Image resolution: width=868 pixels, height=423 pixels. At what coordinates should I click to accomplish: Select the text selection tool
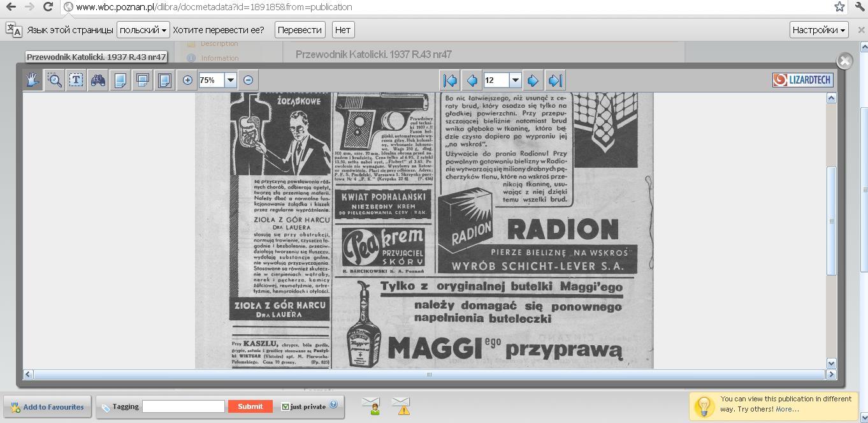point(76,80)
